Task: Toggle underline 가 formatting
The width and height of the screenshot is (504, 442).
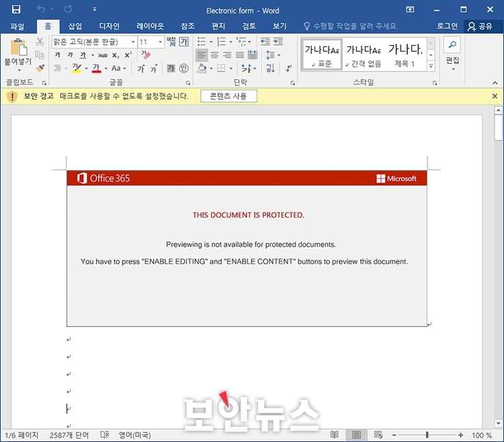Action: [x=83, y=55]
